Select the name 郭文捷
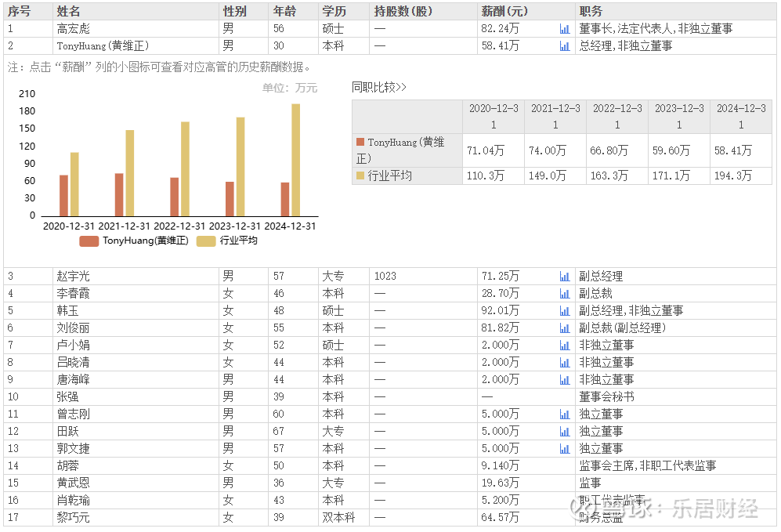The image size is (781, 532). coord(73,449)
